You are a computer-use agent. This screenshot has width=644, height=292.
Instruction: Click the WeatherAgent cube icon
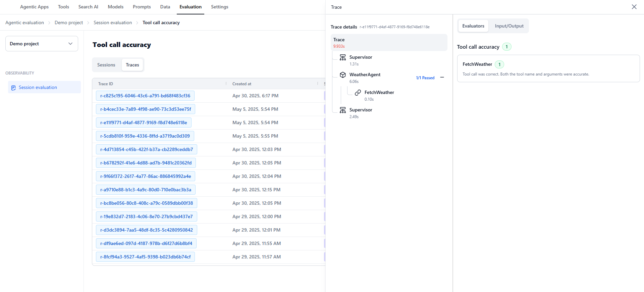click(342, 75)
